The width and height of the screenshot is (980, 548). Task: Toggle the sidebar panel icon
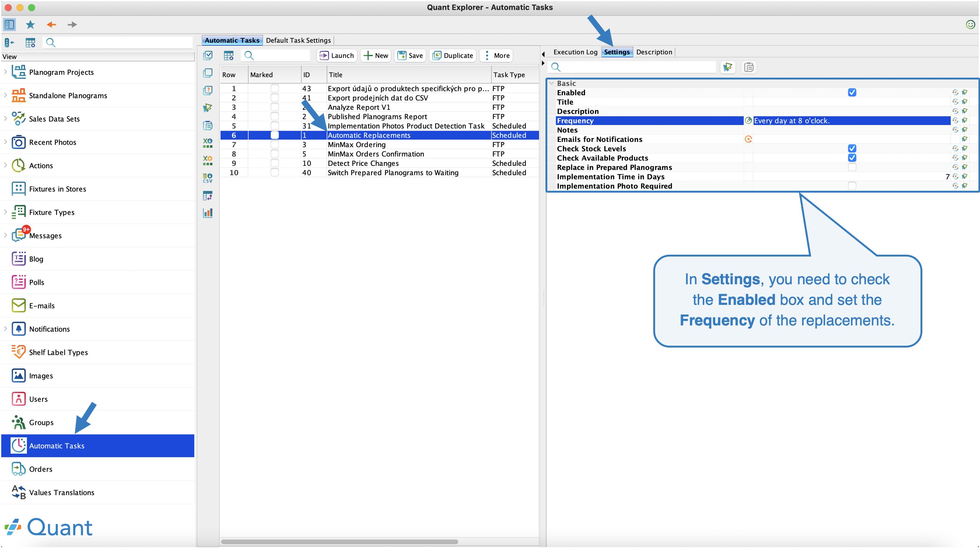tap(10, 25)
